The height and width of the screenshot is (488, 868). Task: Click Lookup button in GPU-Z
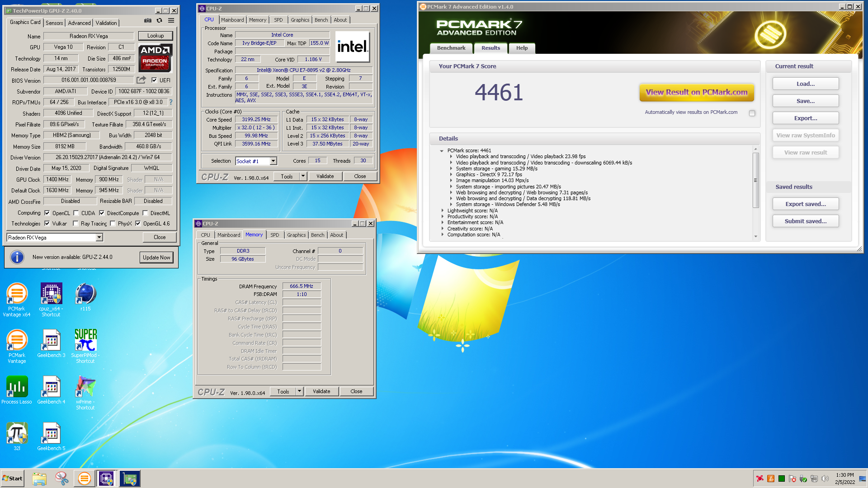[x=156, y=36]
